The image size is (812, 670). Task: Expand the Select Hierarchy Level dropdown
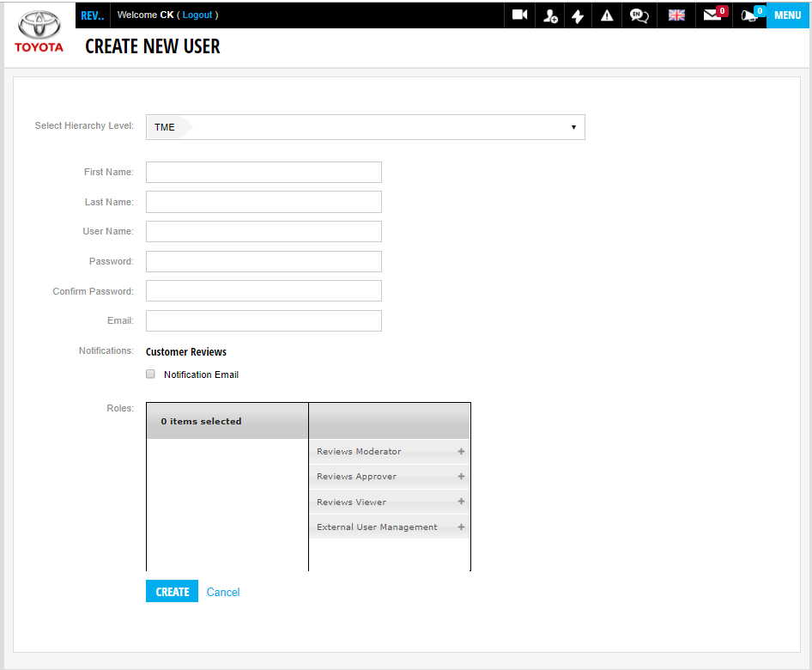pos(365,127)
